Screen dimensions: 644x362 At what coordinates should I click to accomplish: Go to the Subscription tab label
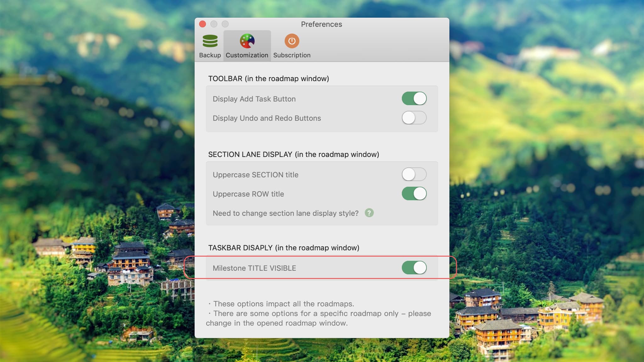coord(292,55)
